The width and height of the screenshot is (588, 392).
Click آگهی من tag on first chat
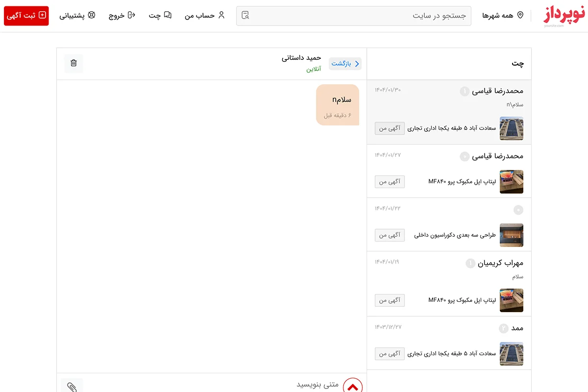click(x=390, y=128)
